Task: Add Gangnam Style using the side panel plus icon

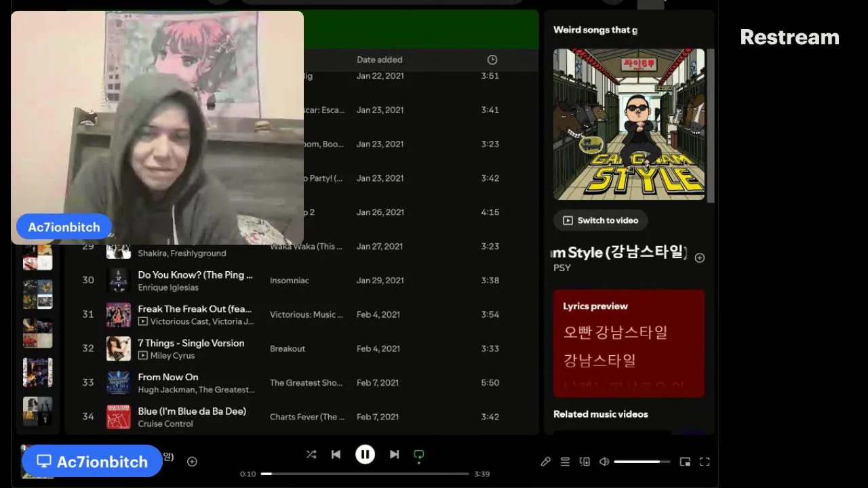Action: (x=700, y=258)
